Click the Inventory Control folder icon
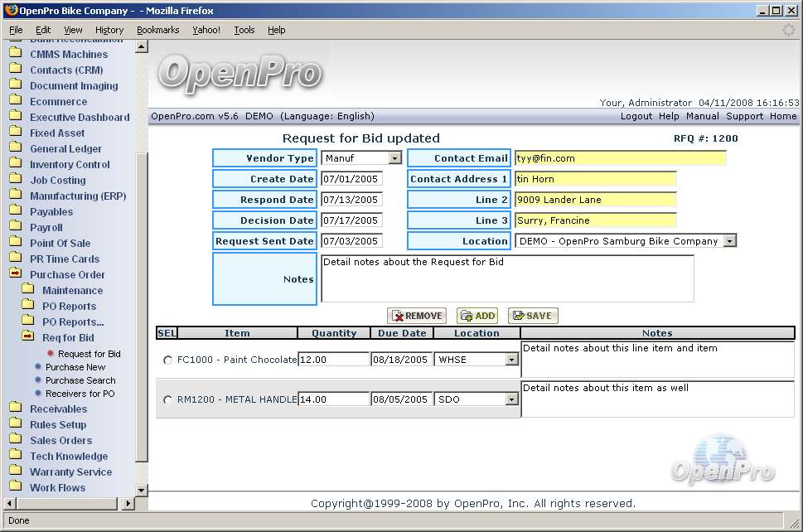The image size is (803, 532). click(15, 164)
